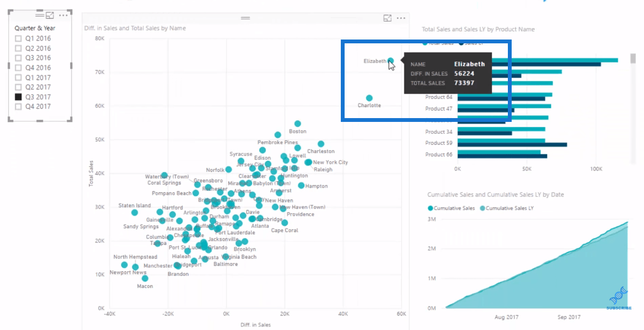Click the Sep 2017 axis label
644x330 pixels.
[569, 317]
